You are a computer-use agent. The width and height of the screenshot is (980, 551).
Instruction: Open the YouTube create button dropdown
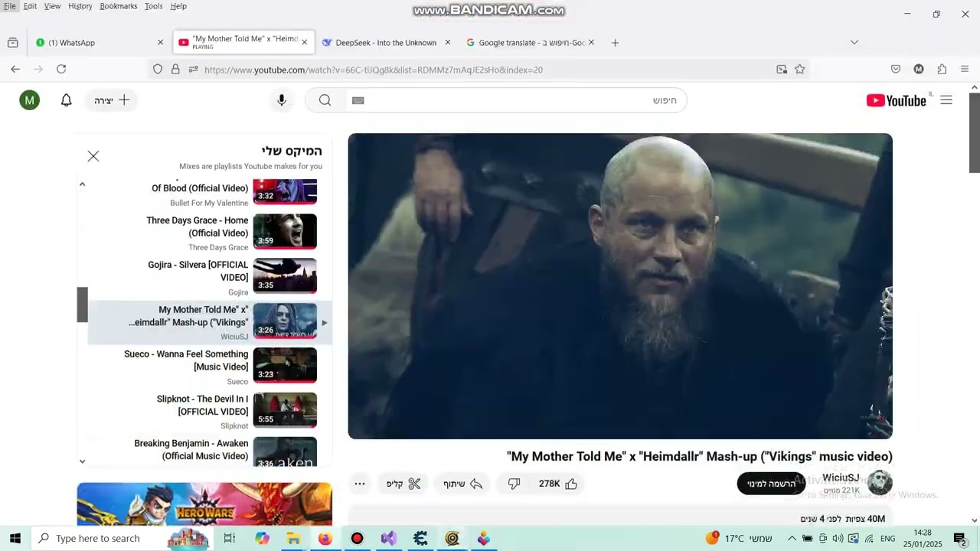(112, 100)
